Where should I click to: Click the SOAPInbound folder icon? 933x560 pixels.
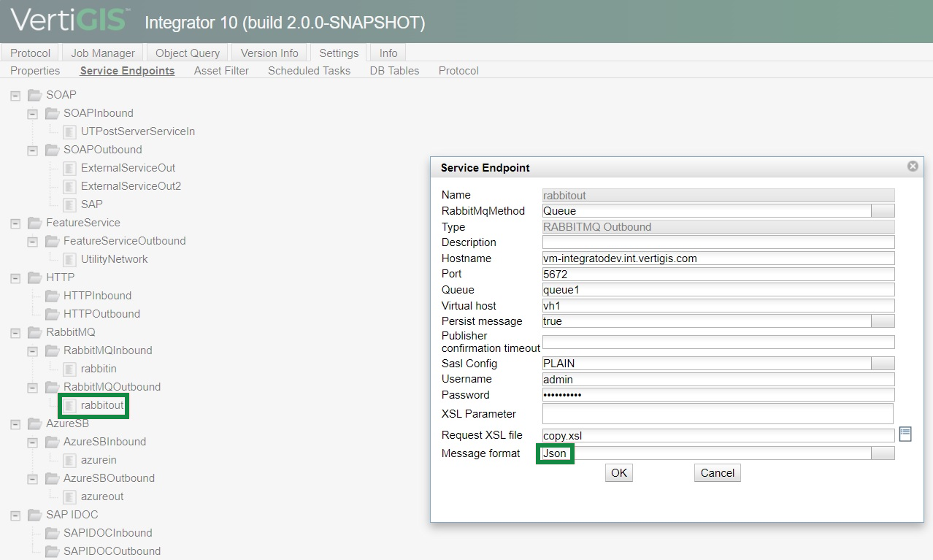[52, 113]
